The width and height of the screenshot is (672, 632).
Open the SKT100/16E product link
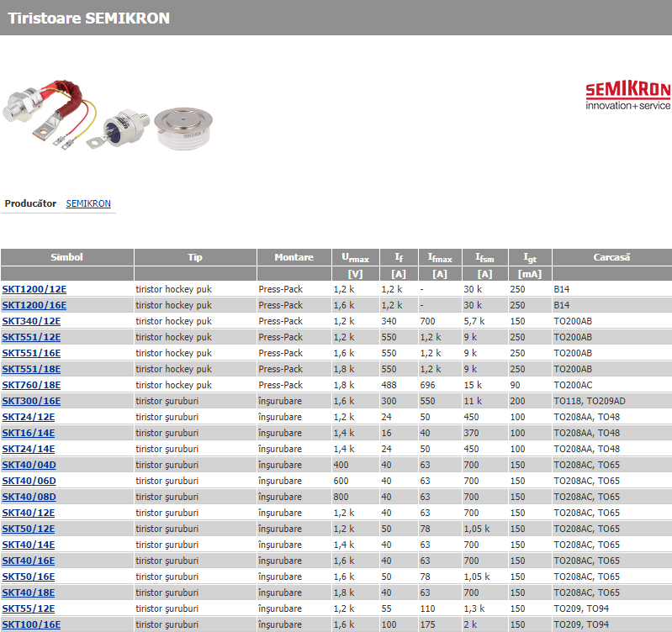(31, 624)
